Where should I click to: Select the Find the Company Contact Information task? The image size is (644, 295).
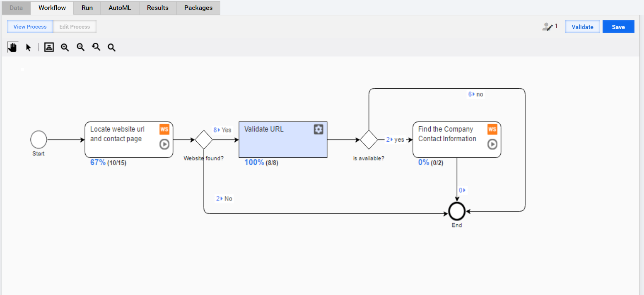tap(457, 140)
